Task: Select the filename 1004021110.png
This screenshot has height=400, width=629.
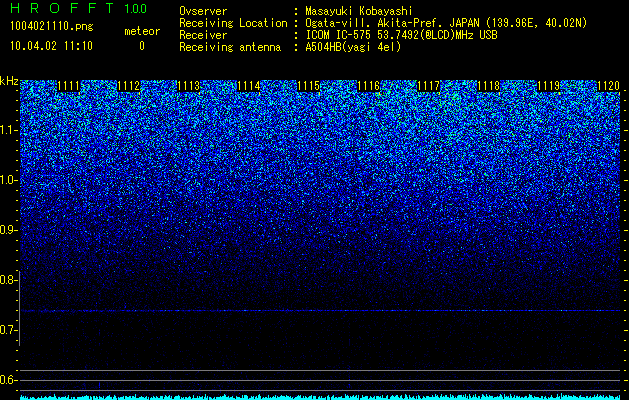Action: 52,26
